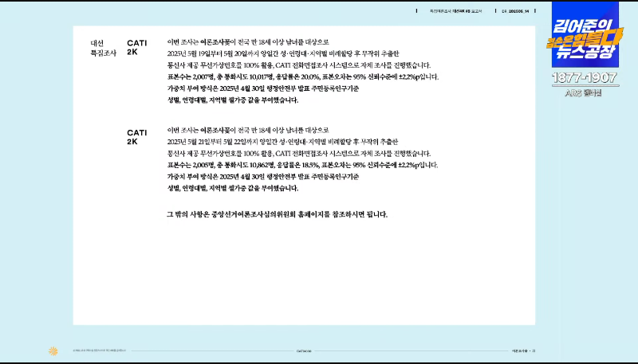Click the ARS caption under the phone number
Viewport: 638px width, 364px height.
[x=583, y=93]
